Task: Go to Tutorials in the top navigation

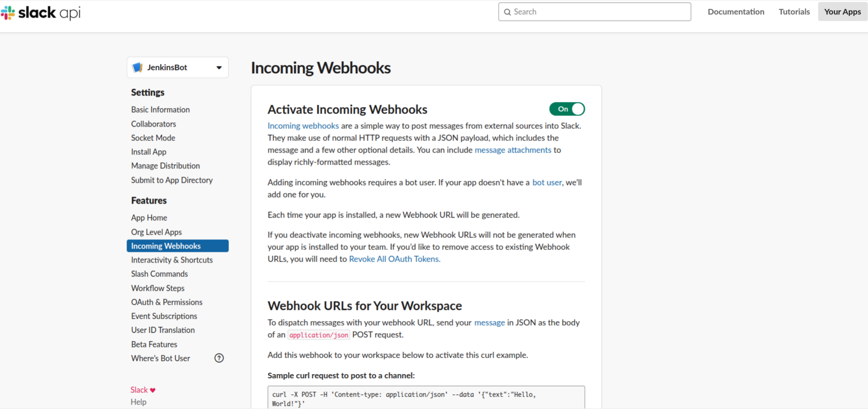Action: click(794, 12)
